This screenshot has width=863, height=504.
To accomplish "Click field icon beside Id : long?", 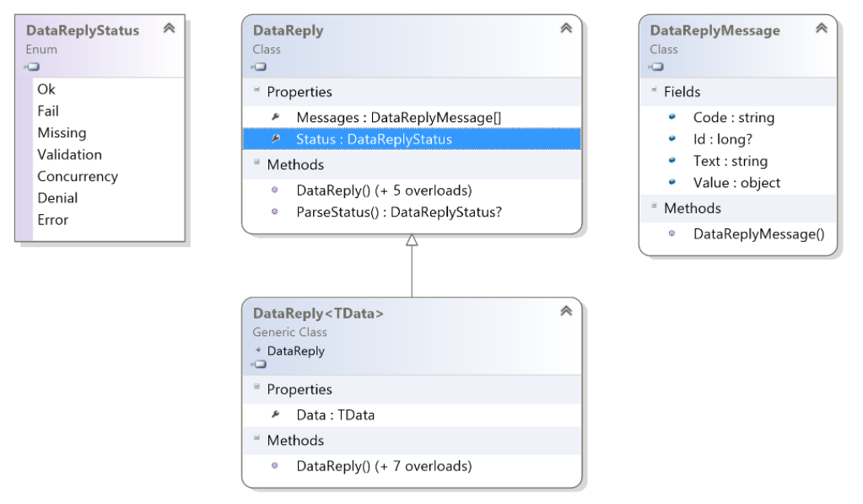I will [672, 138].
